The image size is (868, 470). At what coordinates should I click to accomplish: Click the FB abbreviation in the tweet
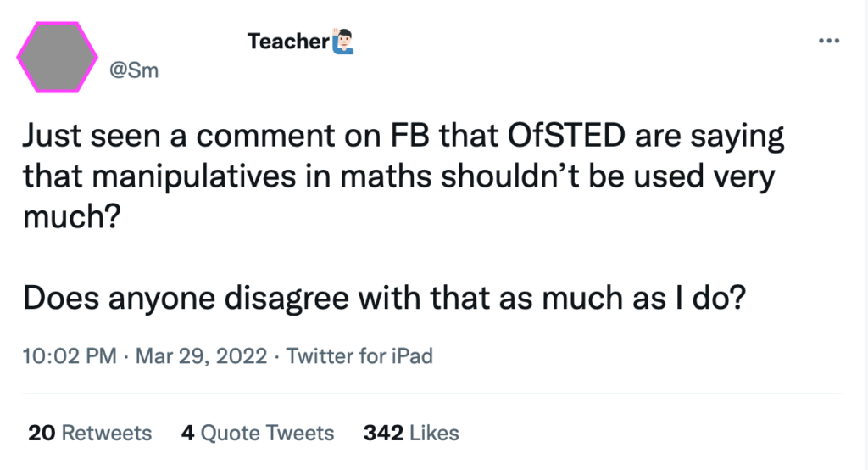(410, 135)
